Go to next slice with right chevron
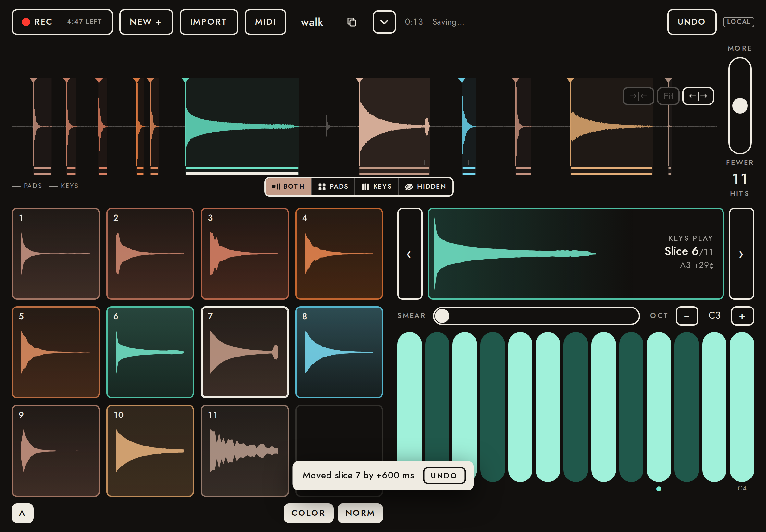Image resolution: width=766 pixels, height=532 pixels. tap(741, 254)
